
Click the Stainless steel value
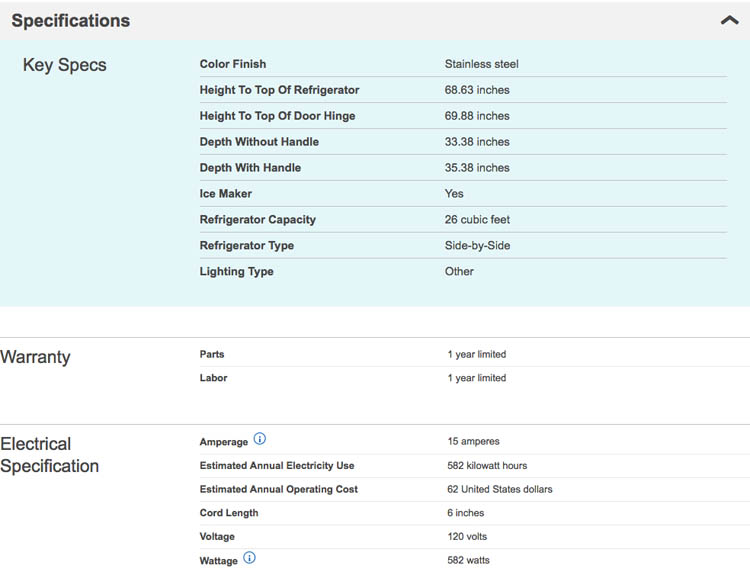click(x=481, y=64)
